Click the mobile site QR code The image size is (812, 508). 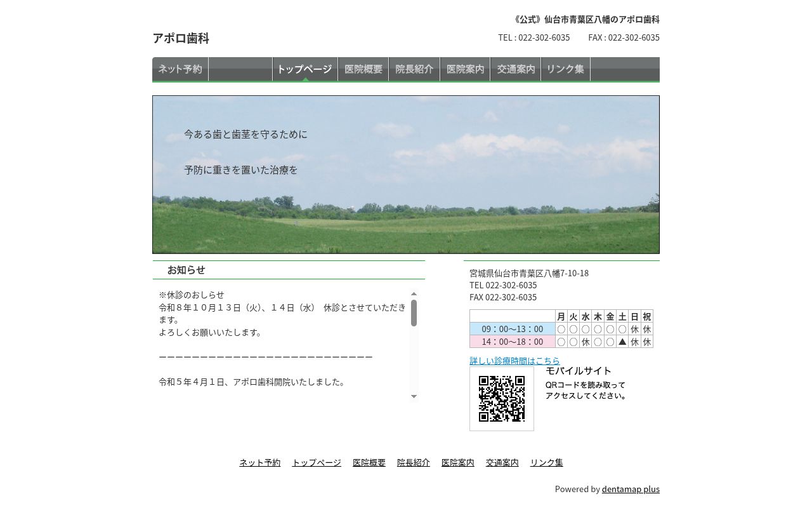(x=502, y=399)
